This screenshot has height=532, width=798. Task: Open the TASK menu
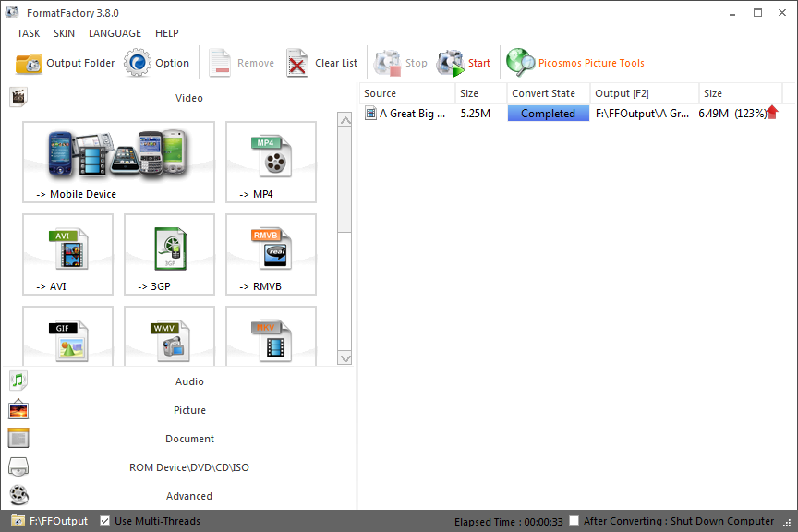(29, 33)
